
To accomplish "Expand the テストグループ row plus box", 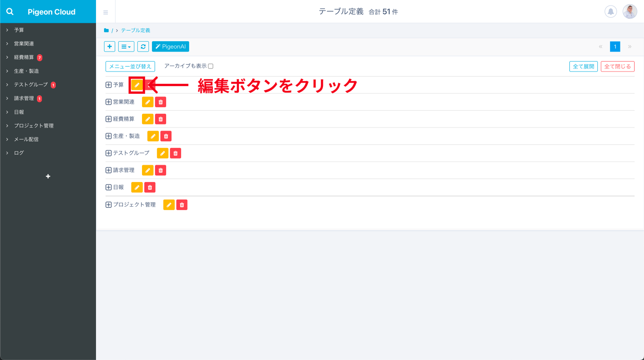I will pos(109,153).
